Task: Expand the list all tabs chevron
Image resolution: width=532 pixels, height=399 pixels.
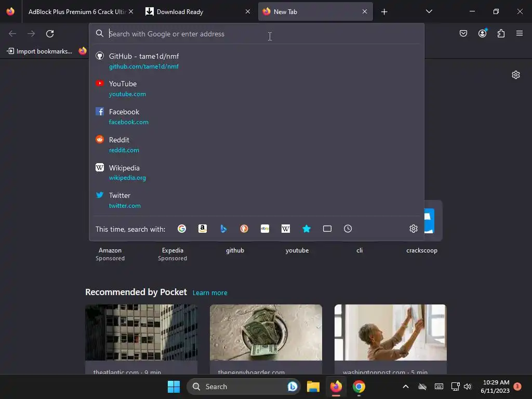Action: pyautogui.click(x=429, y=11)
